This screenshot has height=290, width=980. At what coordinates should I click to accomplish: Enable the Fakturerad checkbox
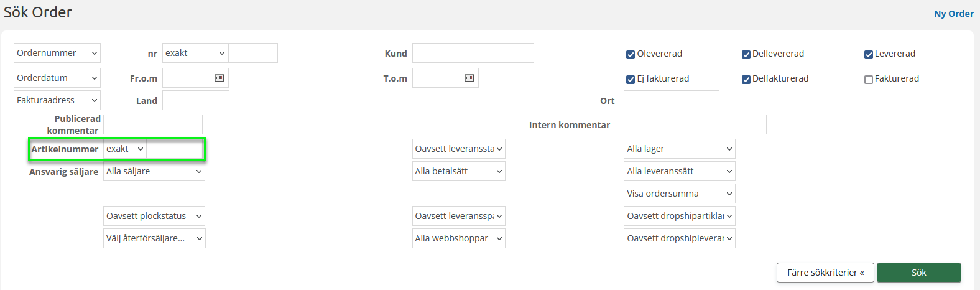(x=869, y=80)
